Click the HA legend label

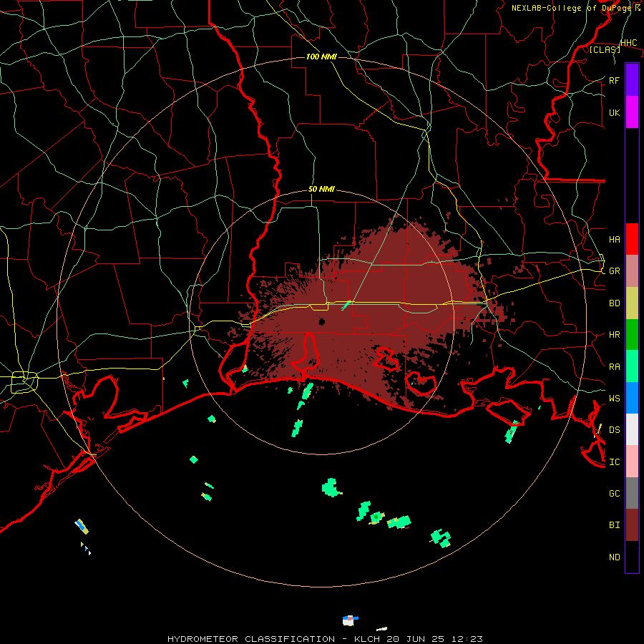point(615,239)
